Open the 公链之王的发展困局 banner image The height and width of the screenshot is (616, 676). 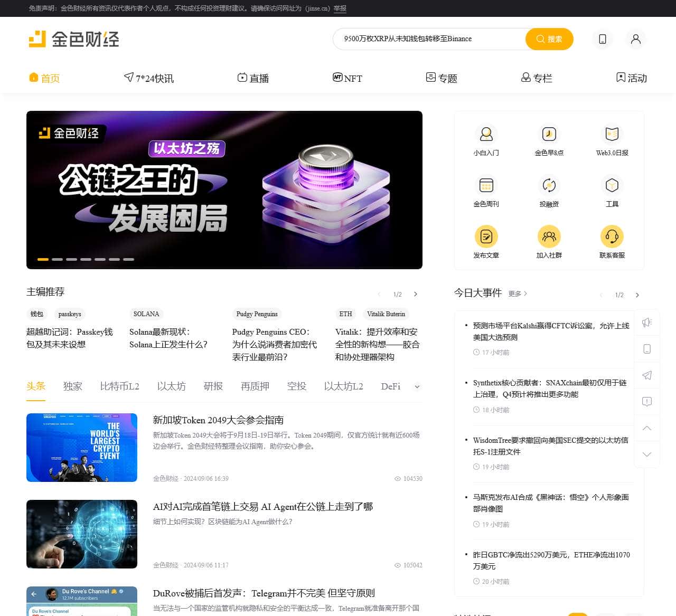[x=224, y=190]
